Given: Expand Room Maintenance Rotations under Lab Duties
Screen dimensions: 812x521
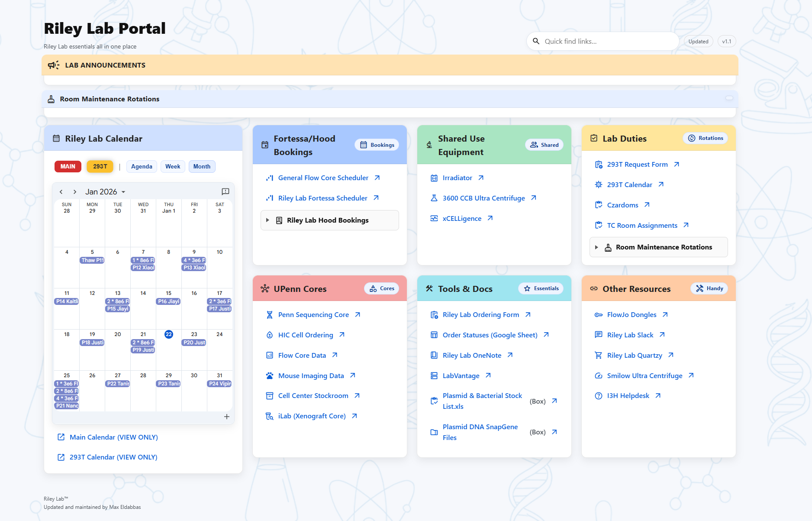Looking at the screenshot, I should coord(597,247).
